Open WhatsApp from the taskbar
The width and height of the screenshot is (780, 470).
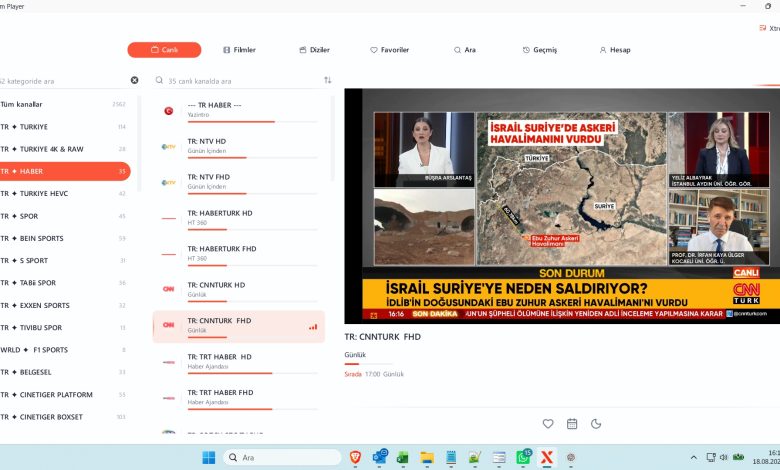coord(523,457)
